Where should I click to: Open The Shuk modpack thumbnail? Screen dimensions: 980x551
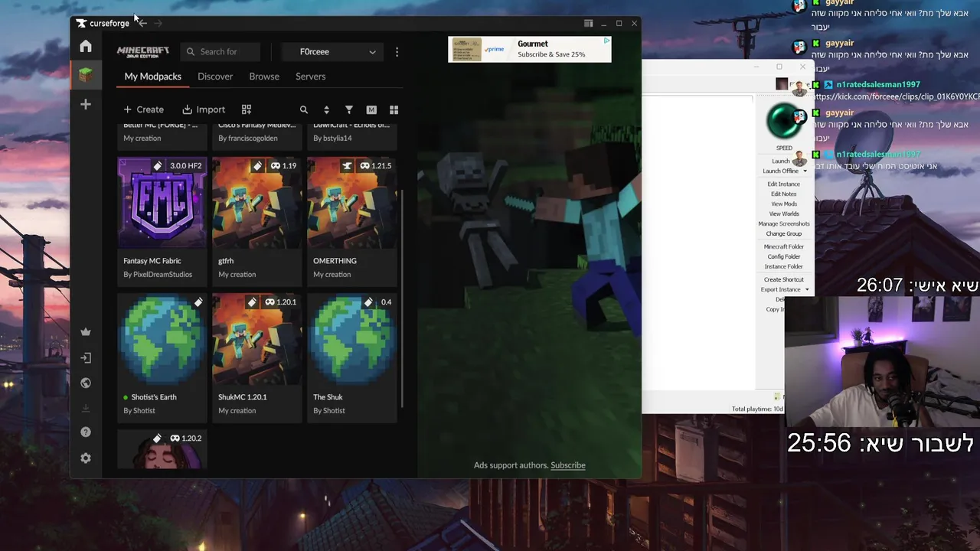[x=351, y=339]
